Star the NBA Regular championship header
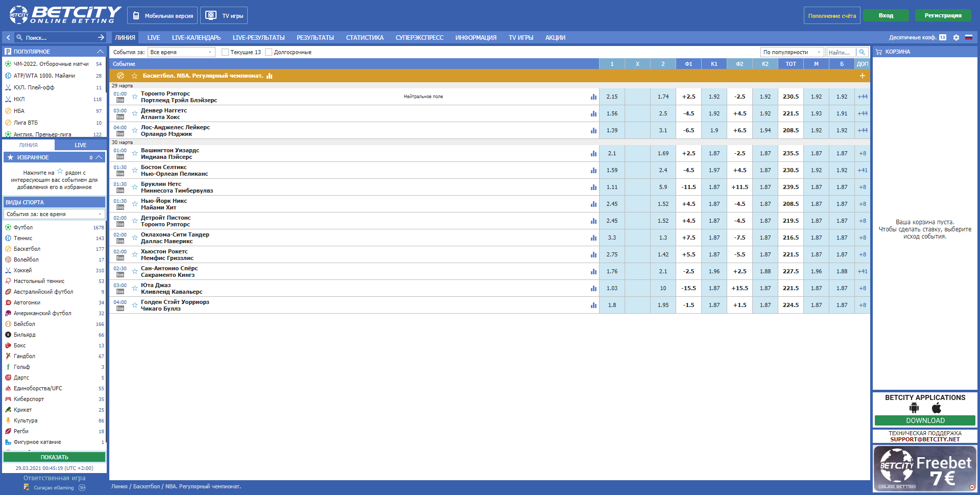This screenshot has width=980, height=495. pos(135,76)
